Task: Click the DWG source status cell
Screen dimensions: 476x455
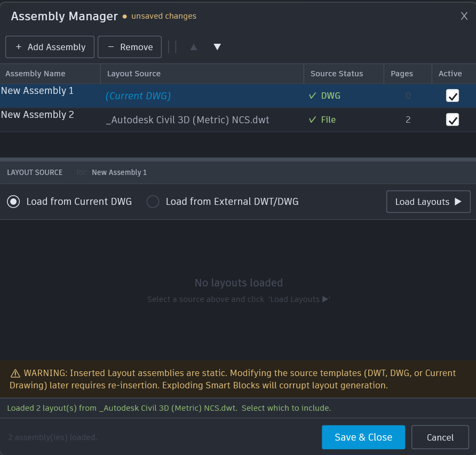Action: 324,96
